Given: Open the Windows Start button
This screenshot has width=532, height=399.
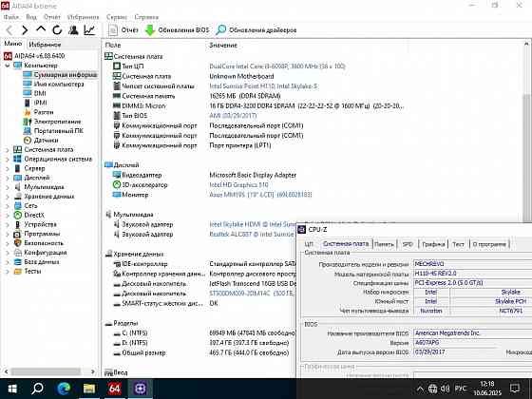Looking at the screenshot, I should coord(12,389).
